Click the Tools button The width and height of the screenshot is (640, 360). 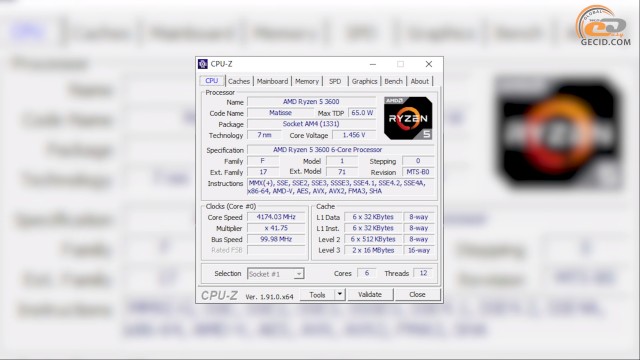[317, 294]
